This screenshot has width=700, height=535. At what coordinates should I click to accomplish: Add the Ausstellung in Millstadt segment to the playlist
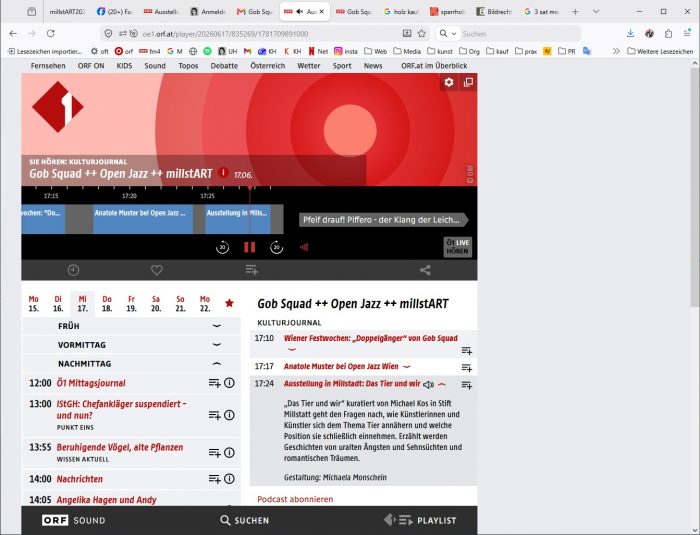pos(467,385)
